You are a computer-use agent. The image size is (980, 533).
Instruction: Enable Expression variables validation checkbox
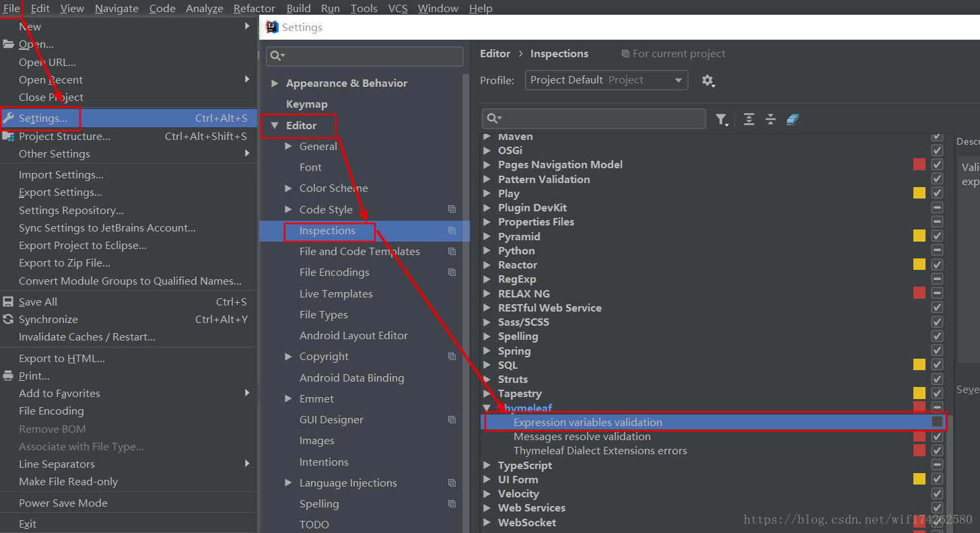(937, 421)
